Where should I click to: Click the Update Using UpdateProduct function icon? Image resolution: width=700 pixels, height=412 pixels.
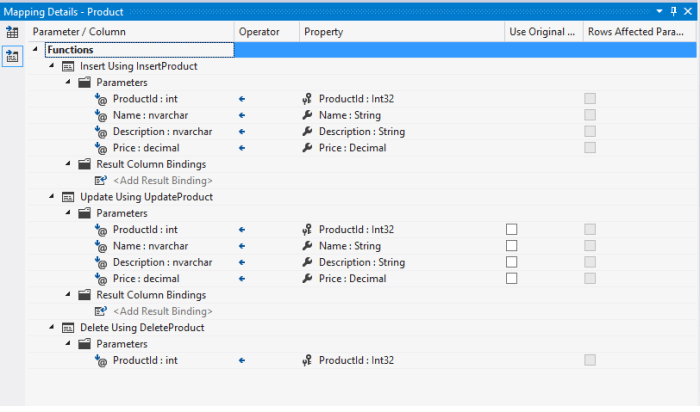(x=68, y=197)
